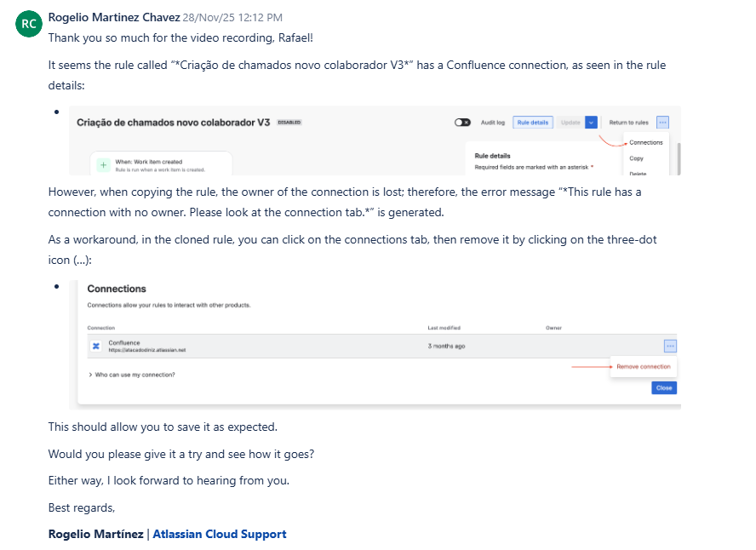This screenshot has height=550, width=756.
Task: Click the Confluence product icon in the connection row
Action: 94,346
